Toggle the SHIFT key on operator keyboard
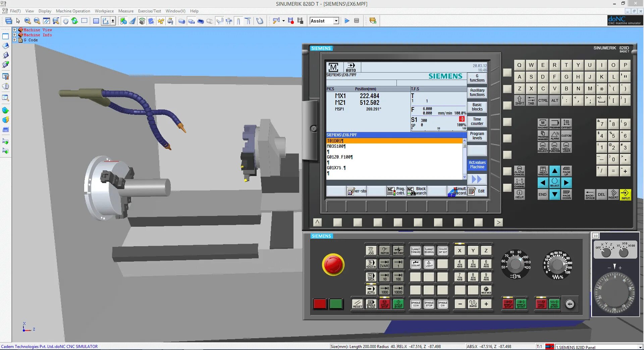The image size is (644, 350). tap(519, 100)
